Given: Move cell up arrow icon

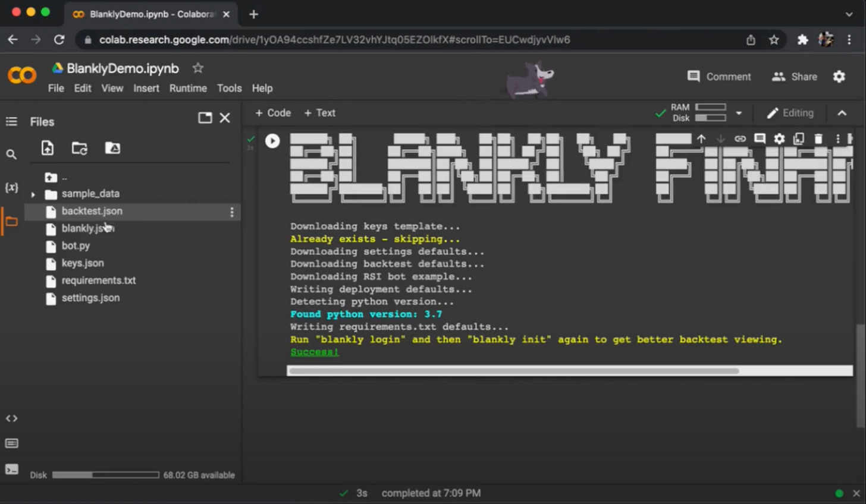Looking at the screenshot, I should [x=701, y=138].
